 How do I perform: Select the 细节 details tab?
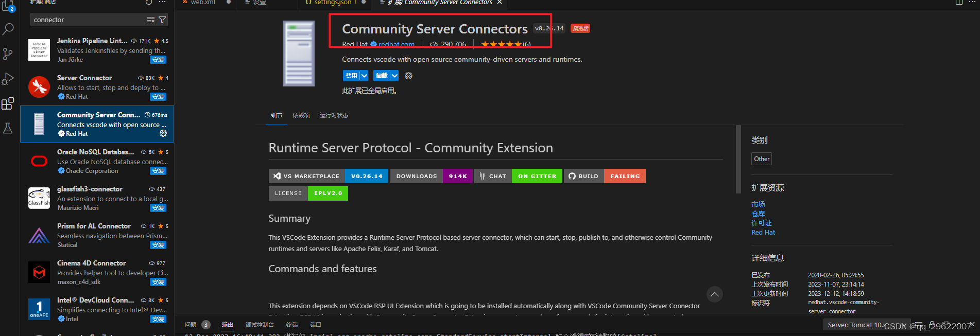pos(277,115)
